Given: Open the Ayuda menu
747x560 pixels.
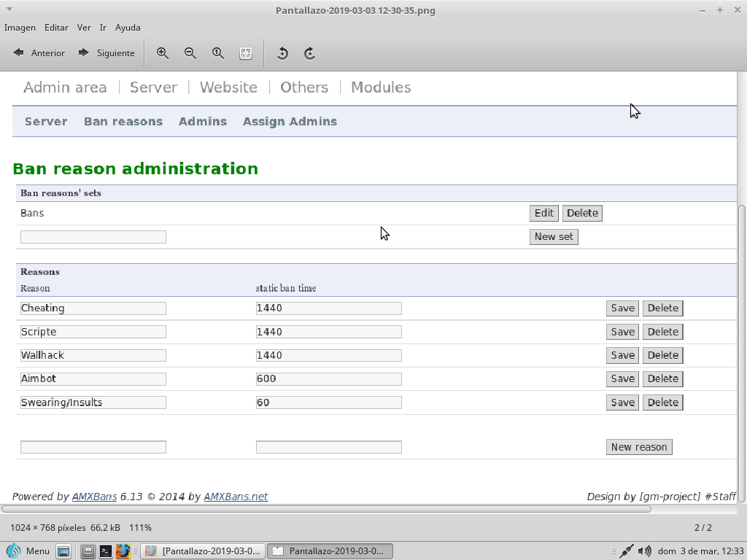Looking at the screenshot, I should (128, 28).
